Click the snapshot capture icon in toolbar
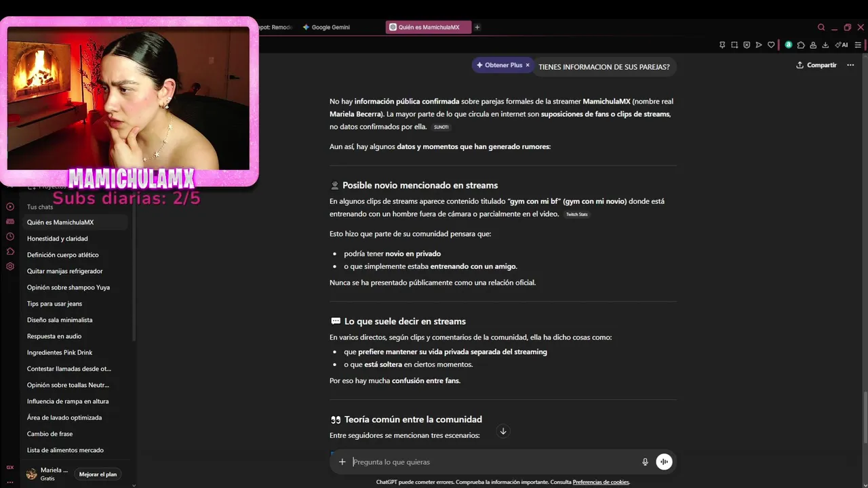The image size is (868, 488). pos(734,45)
